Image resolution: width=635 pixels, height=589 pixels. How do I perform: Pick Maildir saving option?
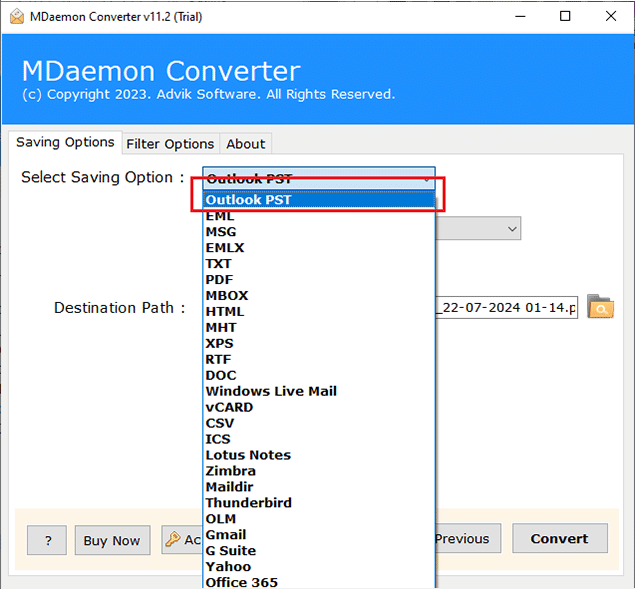319,487
